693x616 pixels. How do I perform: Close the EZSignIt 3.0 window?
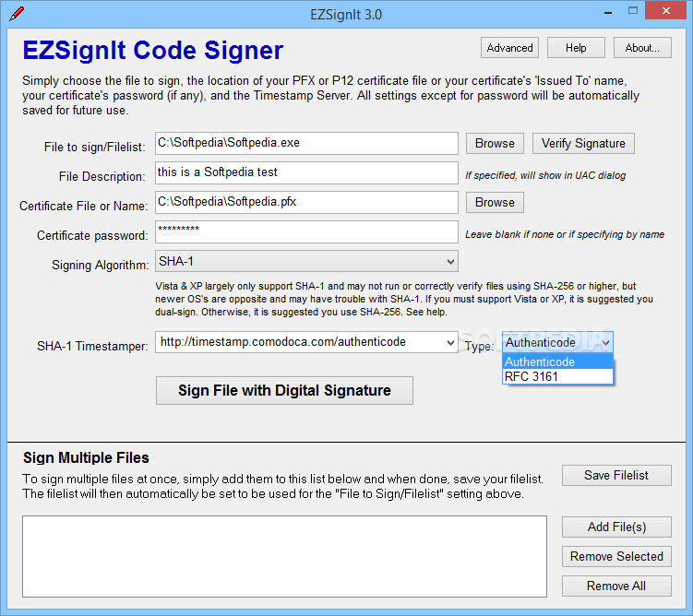tap(665, 10)
